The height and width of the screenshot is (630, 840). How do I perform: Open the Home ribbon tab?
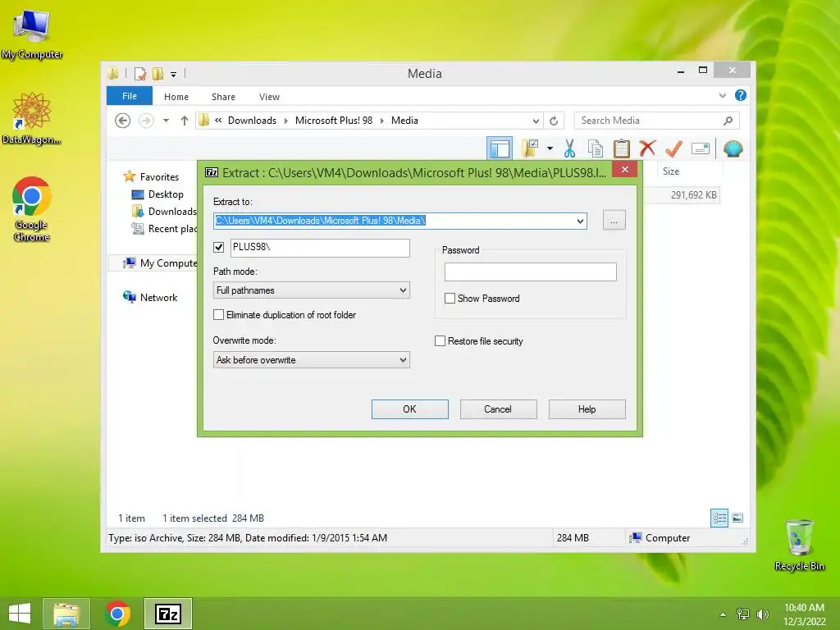click(176, 97)
